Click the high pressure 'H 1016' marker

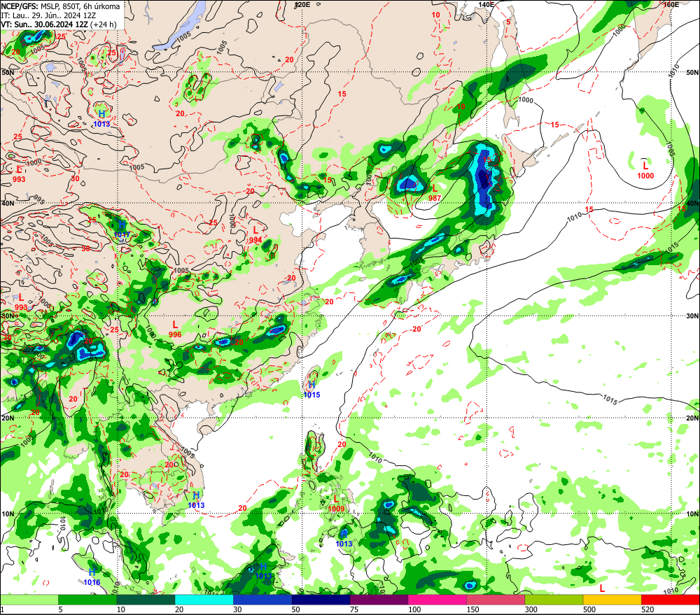pos(92,577)
